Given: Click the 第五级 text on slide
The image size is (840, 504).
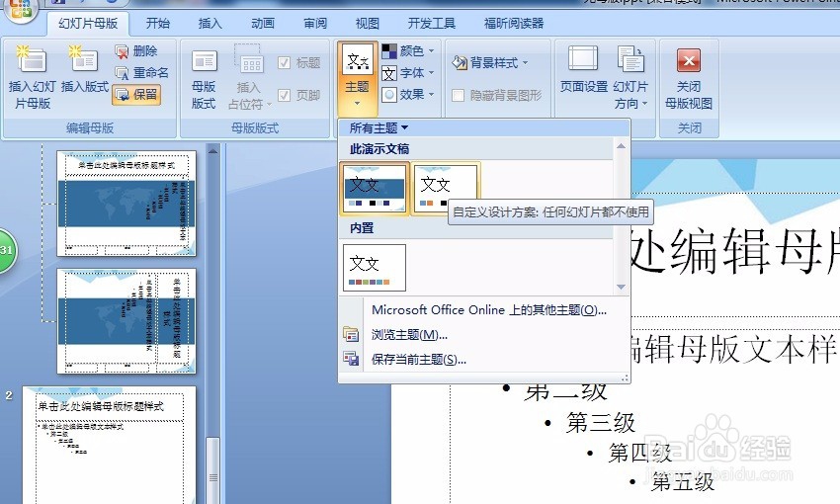Looking at the screenshot, I should click(x=683, y=482).
